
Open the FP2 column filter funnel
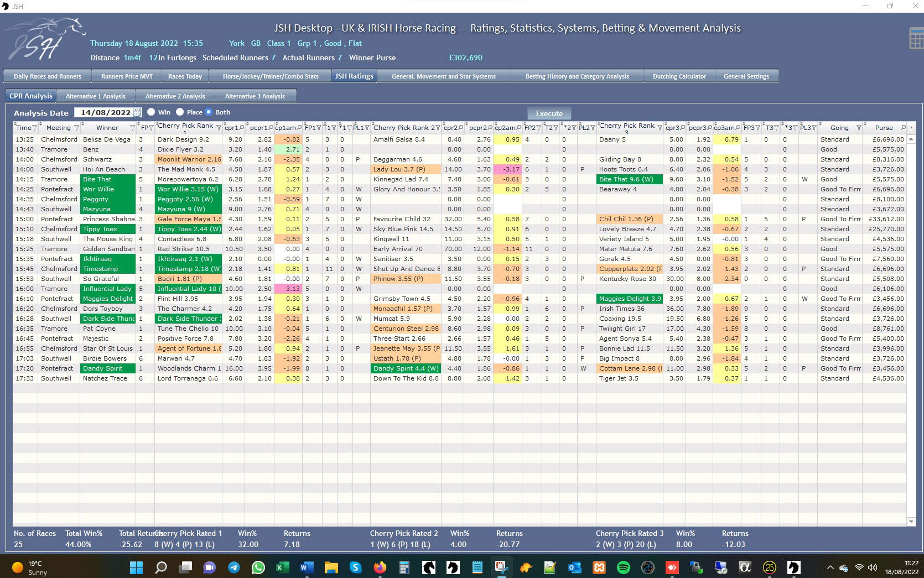click(539, 128)
